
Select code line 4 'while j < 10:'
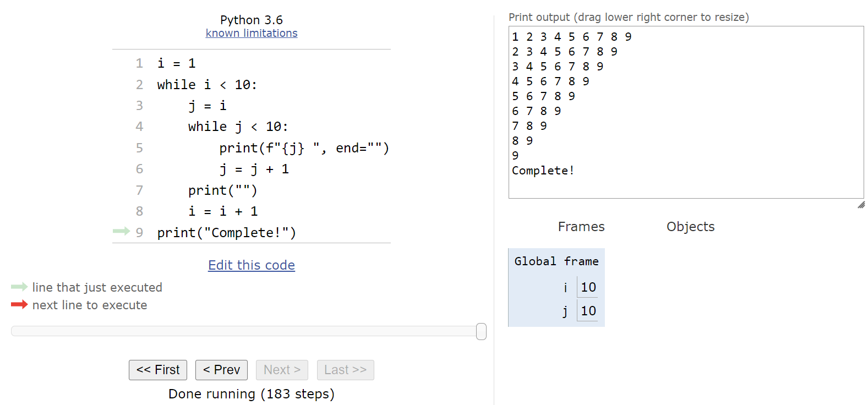(x=238, y=127)
